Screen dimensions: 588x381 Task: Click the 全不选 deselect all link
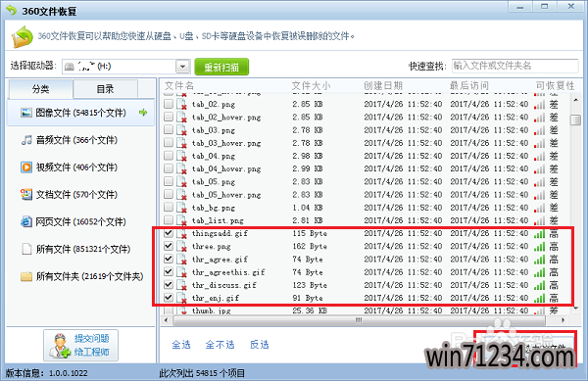pos(220,345)
